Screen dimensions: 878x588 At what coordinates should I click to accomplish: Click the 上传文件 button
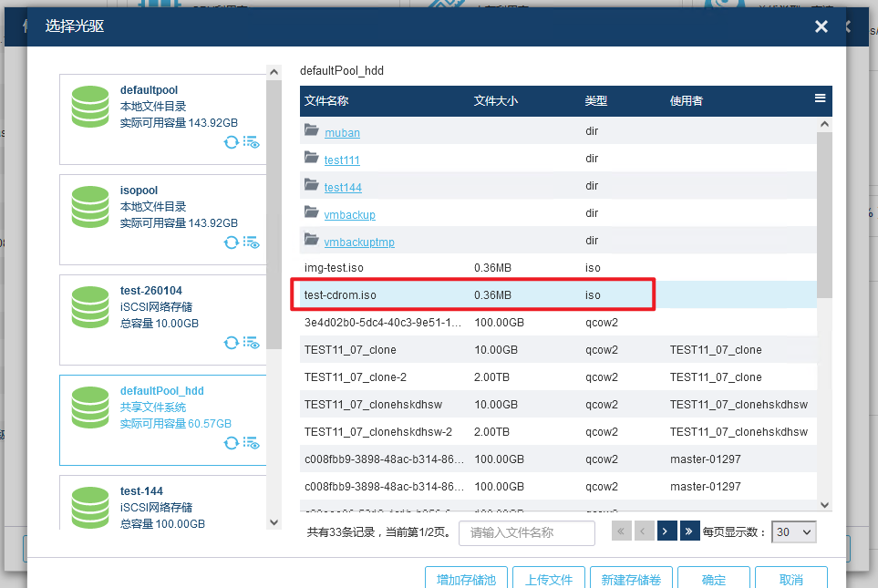click(548, 579)
